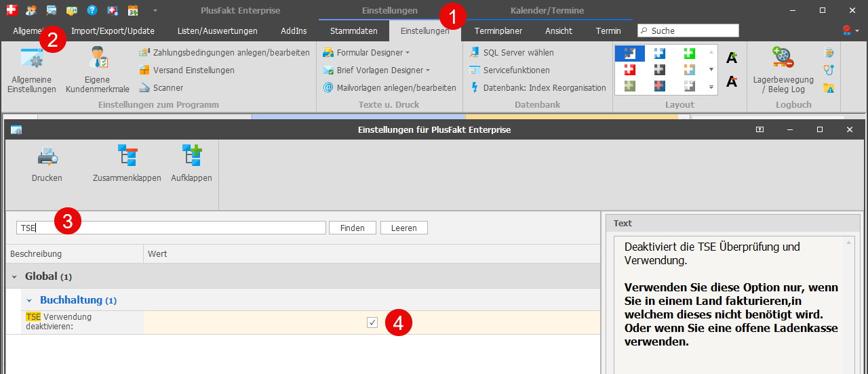
Task: Select the highlighted blue layout theme
Action: (630, 54)
